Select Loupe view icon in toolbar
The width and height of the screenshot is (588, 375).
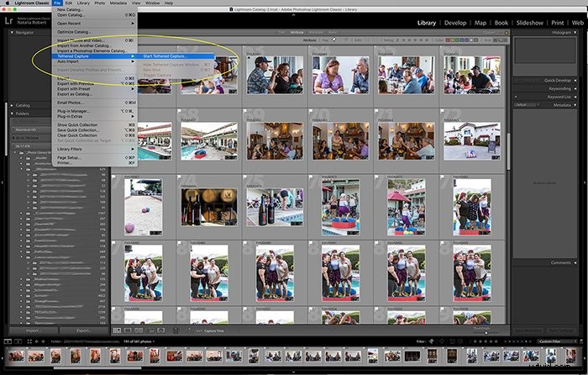point(128,330)
